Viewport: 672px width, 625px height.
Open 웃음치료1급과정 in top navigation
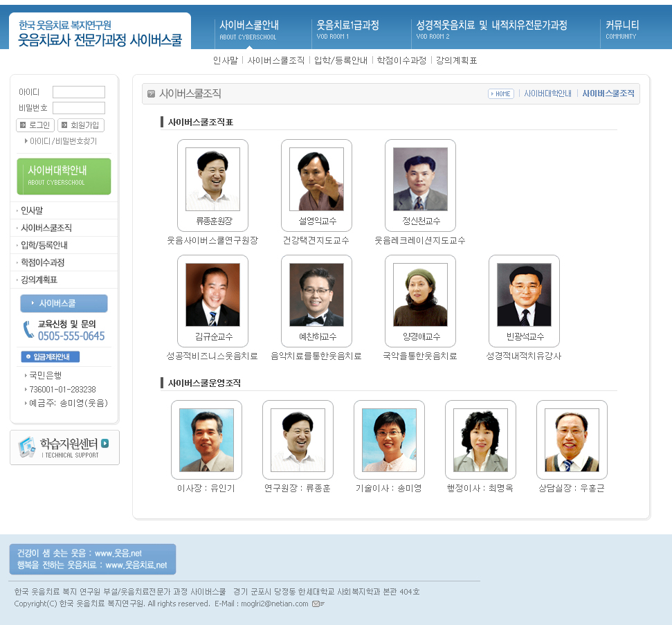pyautogui.click(x=347, y=28)
